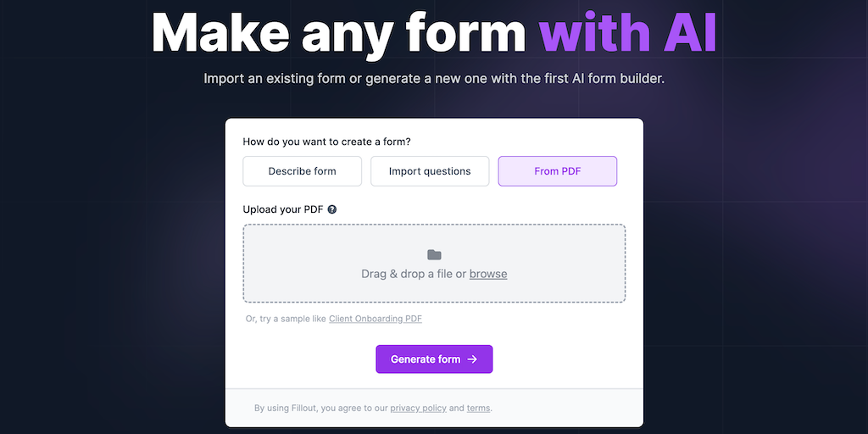
Task: Click the 'Drag & drop a file or' text
Action: coord(414,274)
